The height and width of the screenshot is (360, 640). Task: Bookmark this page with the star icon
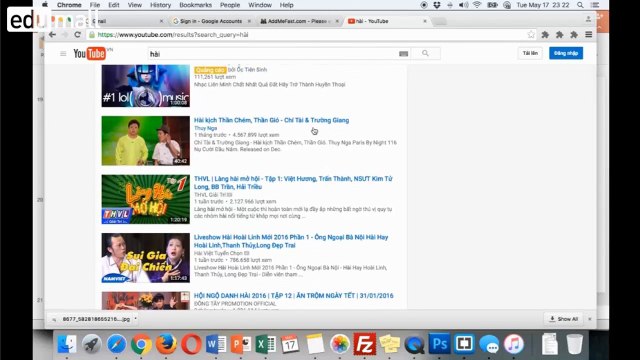[x=531, y=35]
